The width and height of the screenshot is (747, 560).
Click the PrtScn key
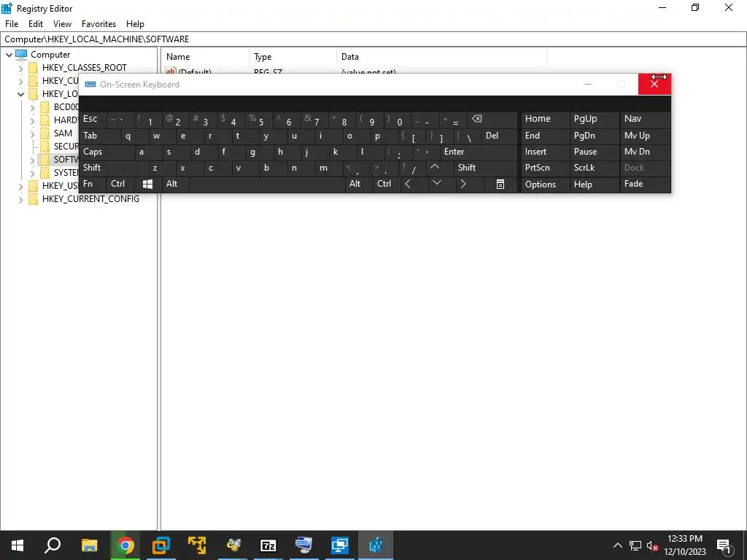click(x=544, y=168)
